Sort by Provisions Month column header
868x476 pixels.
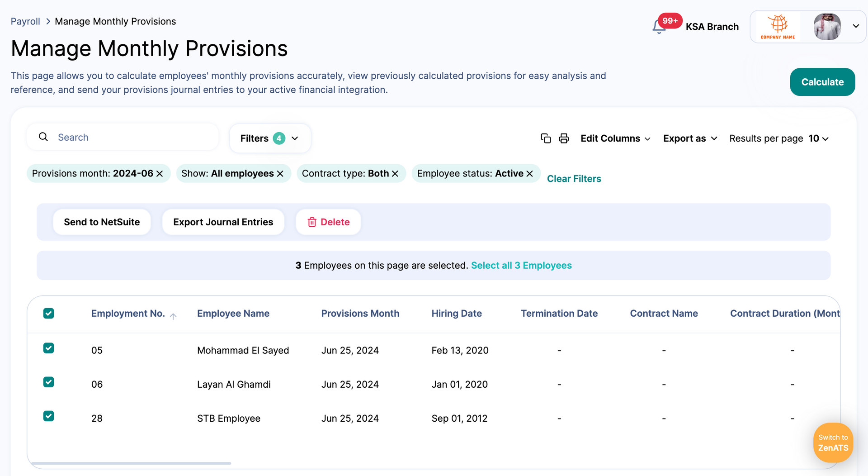[360, 314]
